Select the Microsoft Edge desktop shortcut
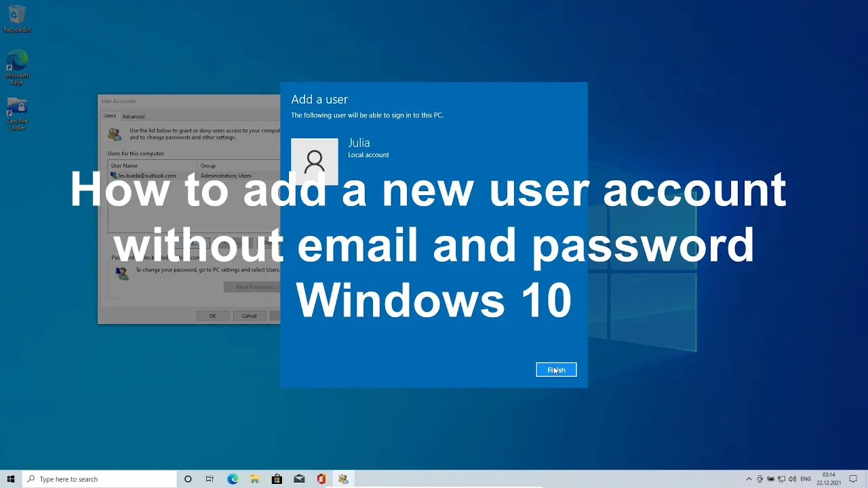The width and height of the screenshot is (868, 488). coord(17,68)
